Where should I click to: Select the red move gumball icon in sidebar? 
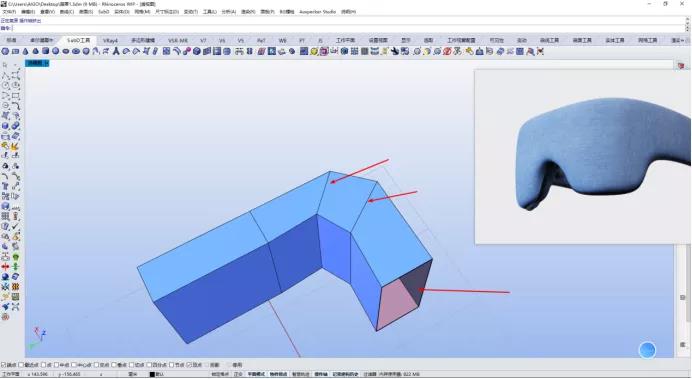tap(5, 267)
